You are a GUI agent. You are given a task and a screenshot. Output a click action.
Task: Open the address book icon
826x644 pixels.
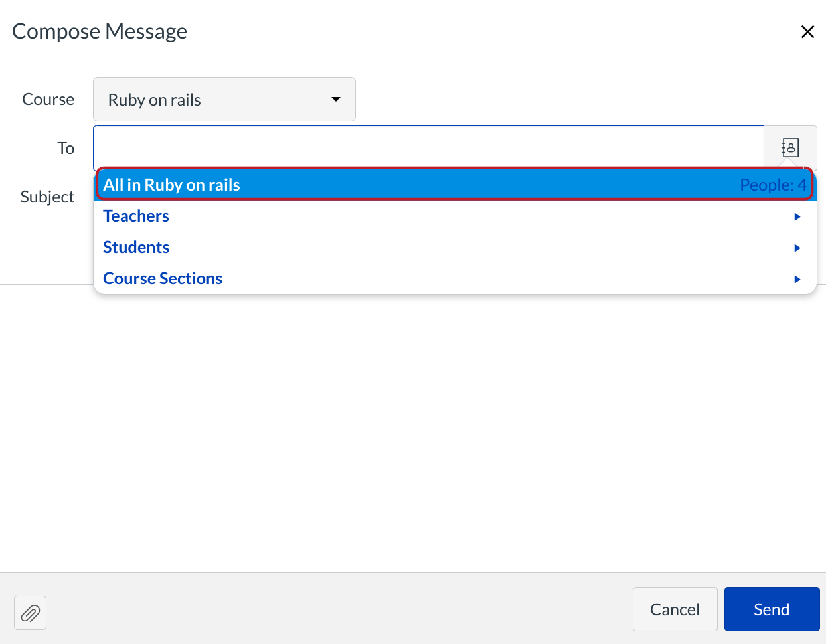(790, 147)
